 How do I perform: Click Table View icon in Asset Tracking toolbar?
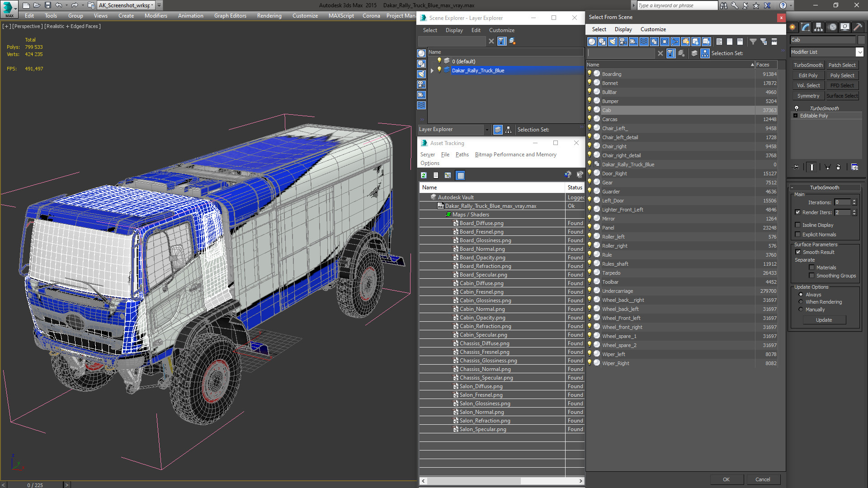coord(460,175)
